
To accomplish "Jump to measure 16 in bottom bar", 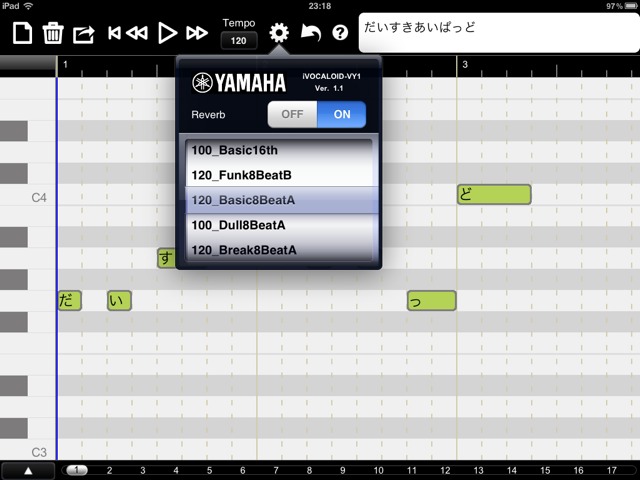I will 578,470.
